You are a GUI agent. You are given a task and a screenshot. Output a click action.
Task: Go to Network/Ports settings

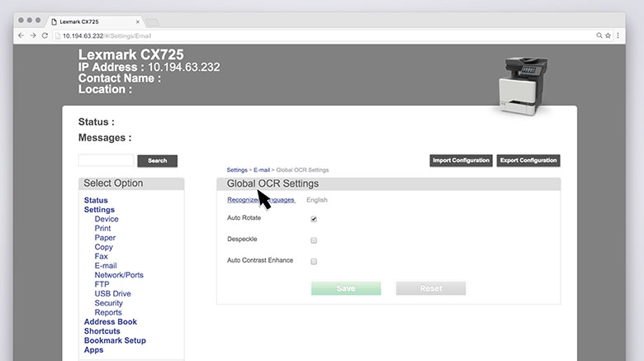click(119, 275)
